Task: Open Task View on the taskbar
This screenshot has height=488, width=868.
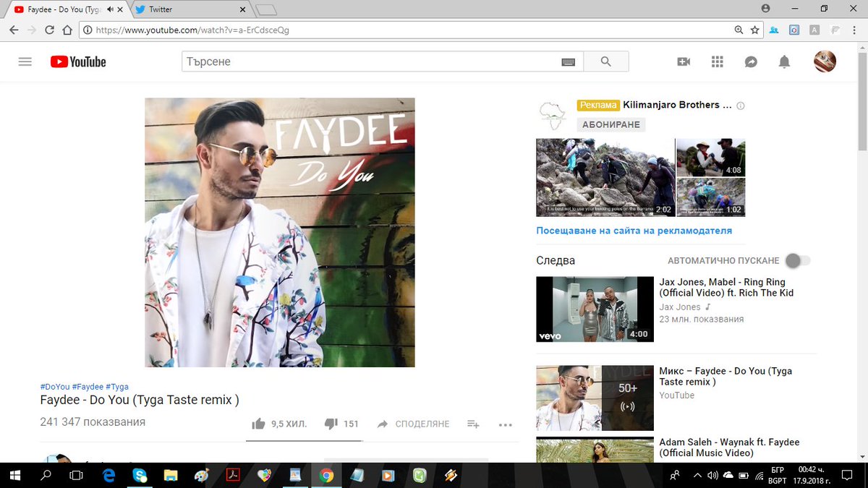Action: pyautogui.click(x=75, y=475)
